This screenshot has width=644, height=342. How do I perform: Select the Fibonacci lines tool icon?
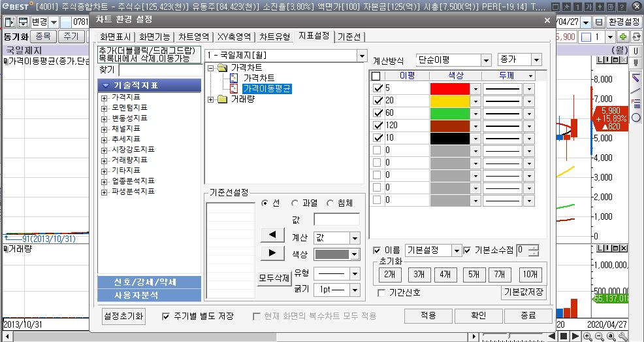point(636,103)
